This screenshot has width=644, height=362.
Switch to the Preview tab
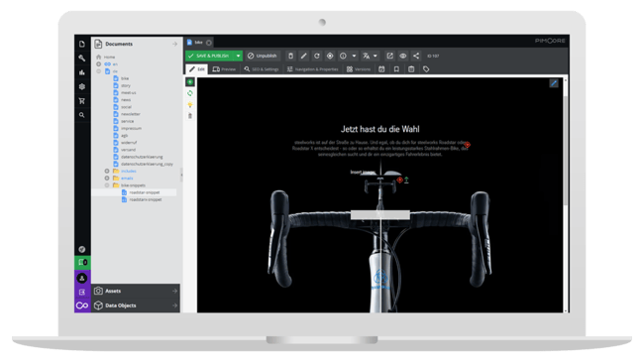click(x=224, y=69)
